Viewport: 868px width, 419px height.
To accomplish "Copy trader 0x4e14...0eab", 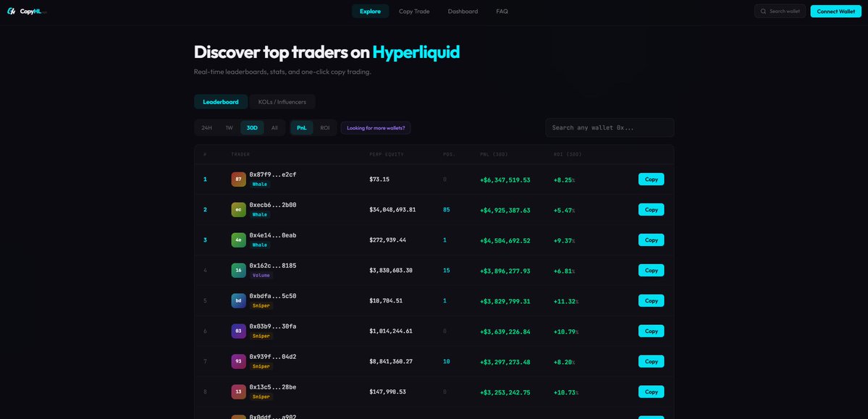I will pyautogui.click(x=651, y=240).
